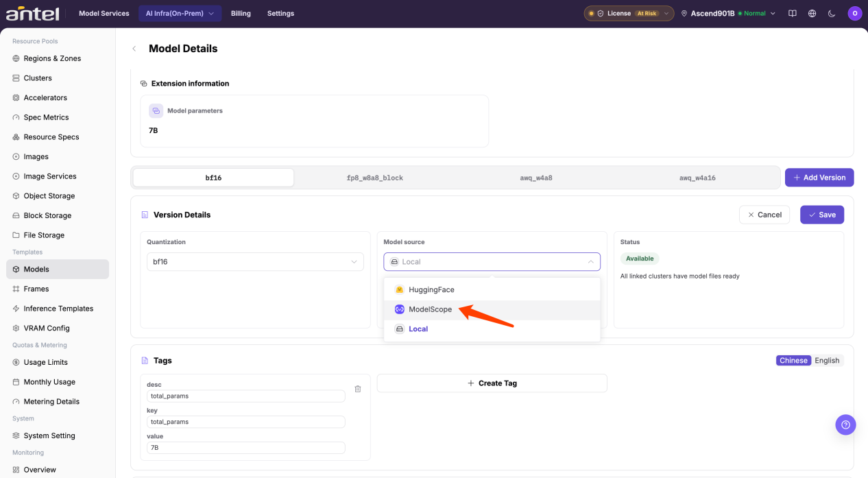868x478 pixels.
Task: Click the Images sidebar icon
Action: pos(16,156)
